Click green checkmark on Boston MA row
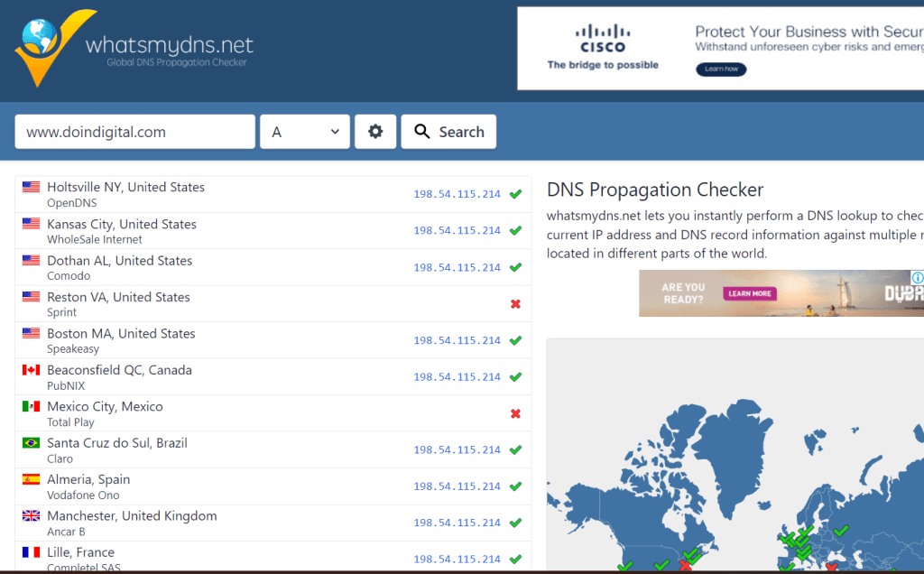 tap(515, 340)
